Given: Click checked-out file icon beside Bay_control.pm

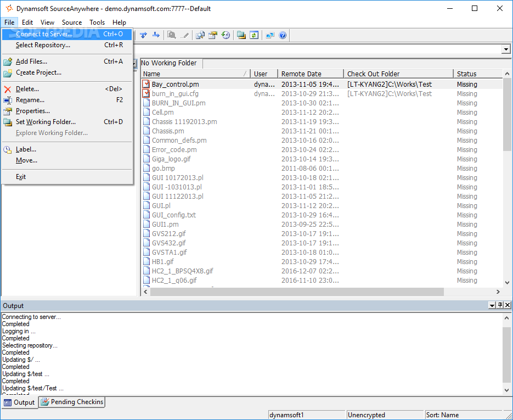Looking at the screenshot, I should (x=146, y=84).
